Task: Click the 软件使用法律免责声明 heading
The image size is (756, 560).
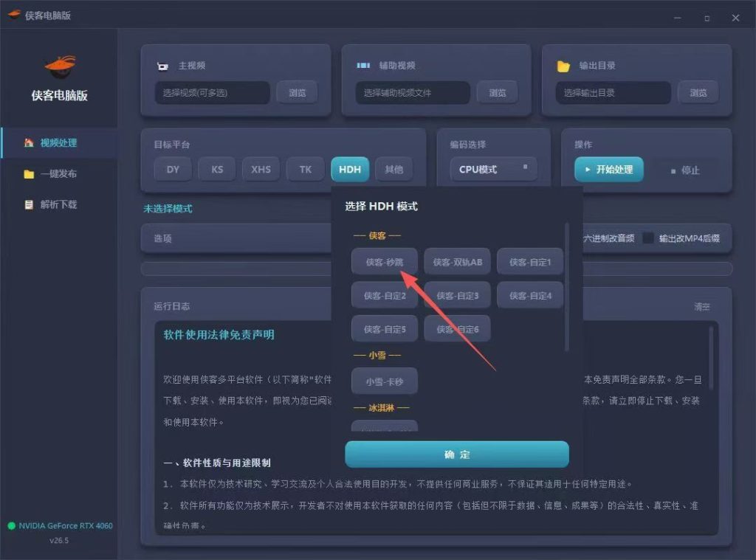Action: [x=219, y=334]
